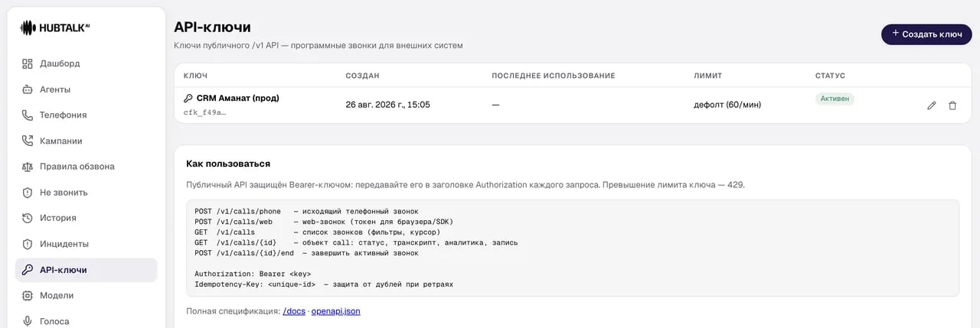Click the Idempotency-Key code line
The width and height of the screenshot is (980, 328).
[324, 284]
